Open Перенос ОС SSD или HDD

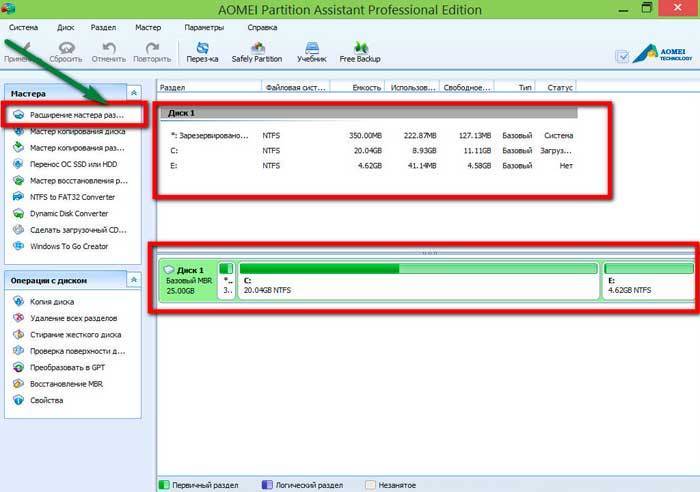pos(74,164)
